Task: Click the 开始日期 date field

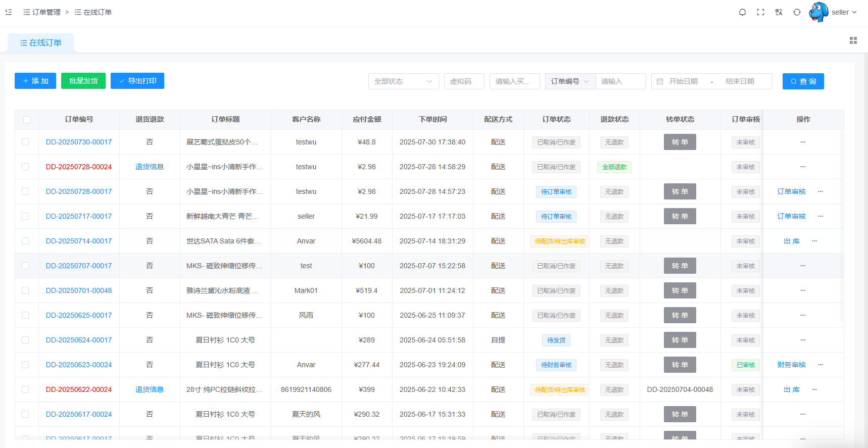Action: coord(683,81)
